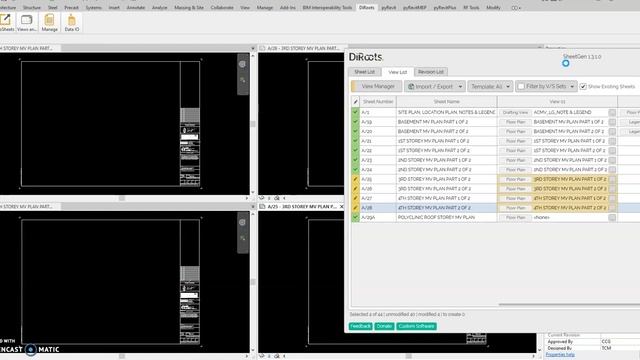Click the Custom Software button
This screenshot has height=360, width=640.
[x=416, y=326]
